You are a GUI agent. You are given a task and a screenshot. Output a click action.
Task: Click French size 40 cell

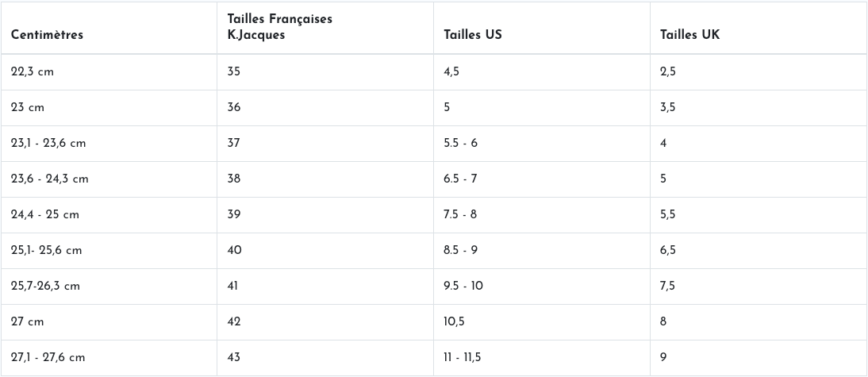pos(234,250)
